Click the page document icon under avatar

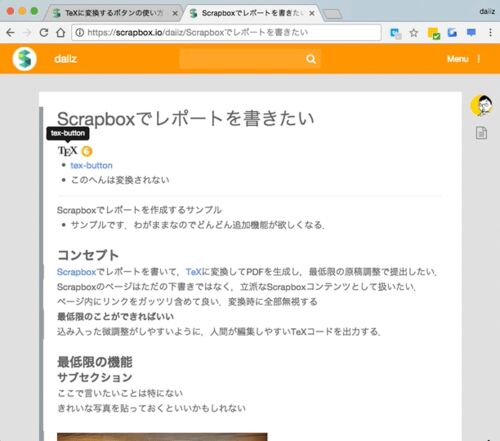pos(481,133)
